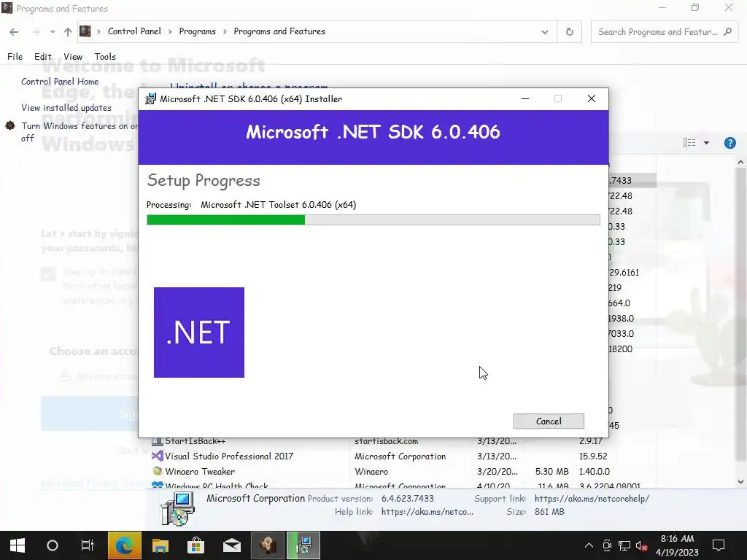Click the support link aka.ms/netcorehelp
747x560 pixels.
(592, 499)
